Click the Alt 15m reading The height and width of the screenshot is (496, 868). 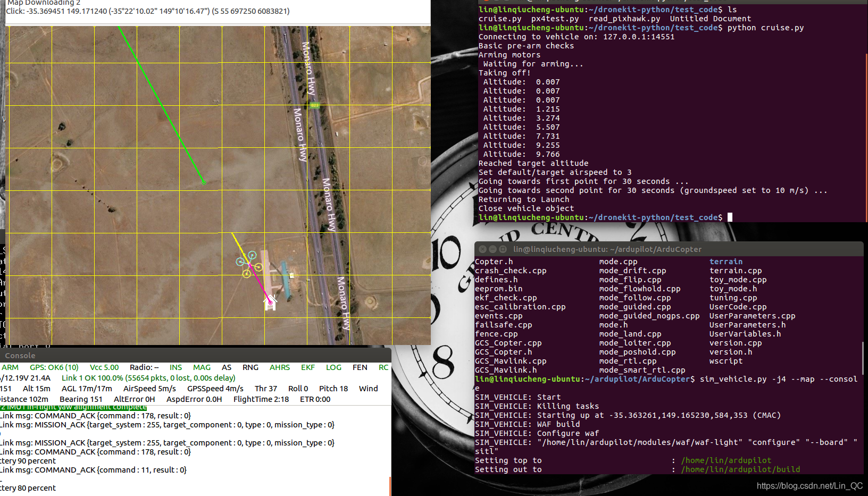pyautogui.click(x=37, y=389)
